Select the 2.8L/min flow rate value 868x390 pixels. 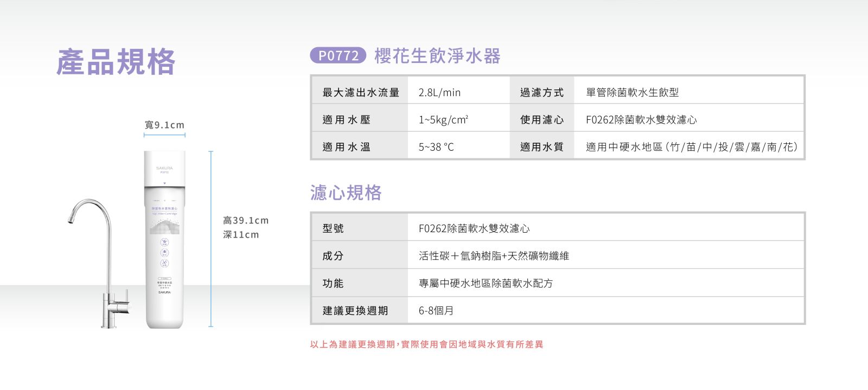click(x=439, y=93)
